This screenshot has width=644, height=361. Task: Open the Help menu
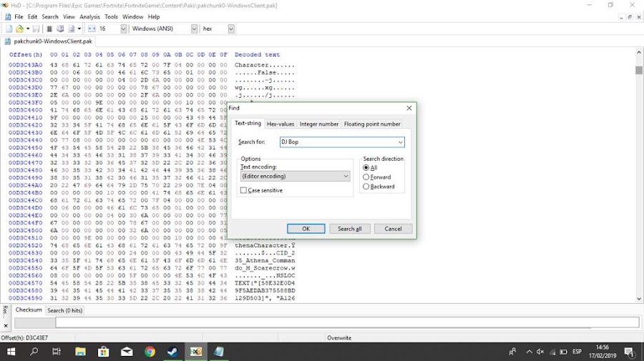[154, 17]
